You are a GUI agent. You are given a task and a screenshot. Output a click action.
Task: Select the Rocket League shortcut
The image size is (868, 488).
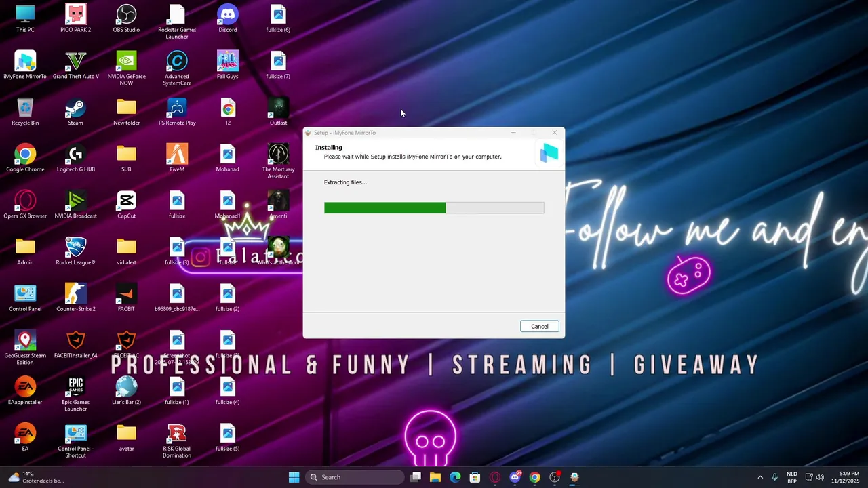pos(76,252)
